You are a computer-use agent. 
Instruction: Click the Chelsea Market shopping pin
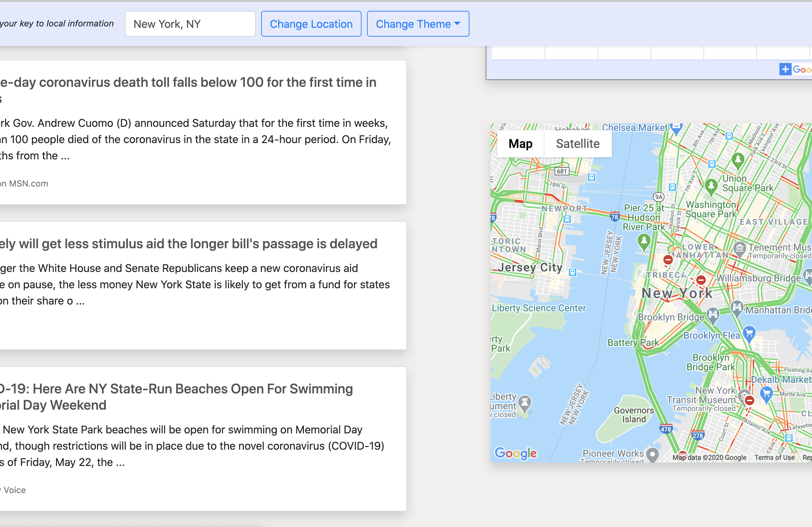pos(676,128)
